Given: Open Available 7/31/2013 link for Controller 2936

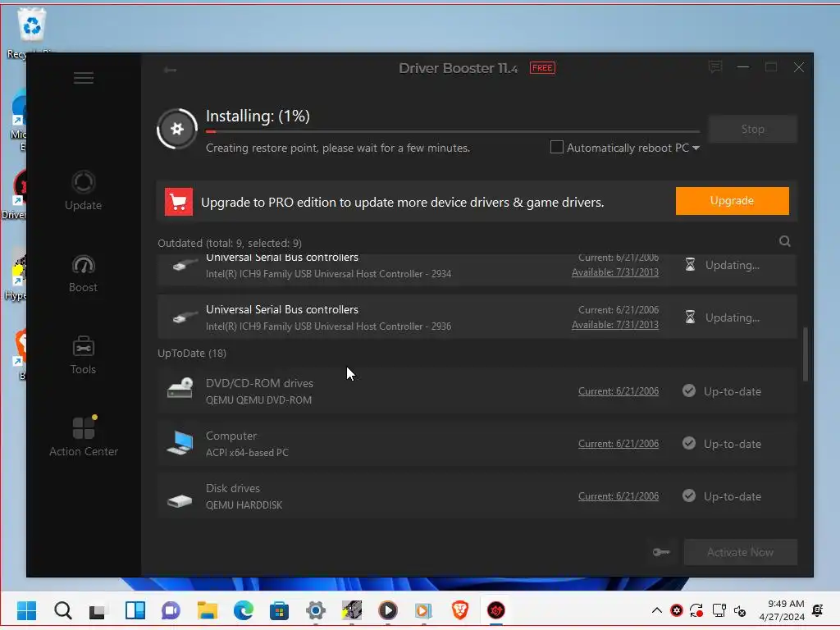Looking at the screenshot, I should (615, 325).
